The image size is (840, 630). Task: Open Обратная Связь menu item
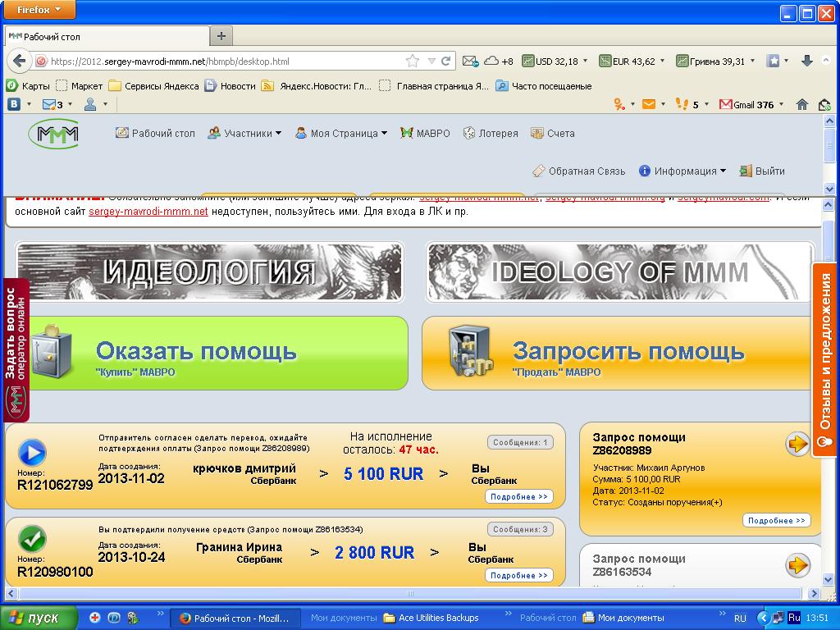click(578, 171)
